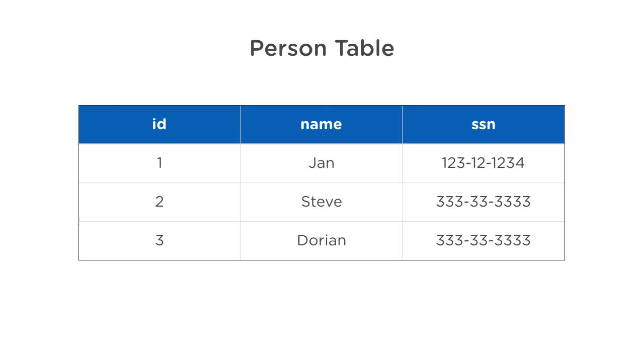Viewport: 644px width, 362px height.
Task: Select the ssn column header
Action: point(484,124)
